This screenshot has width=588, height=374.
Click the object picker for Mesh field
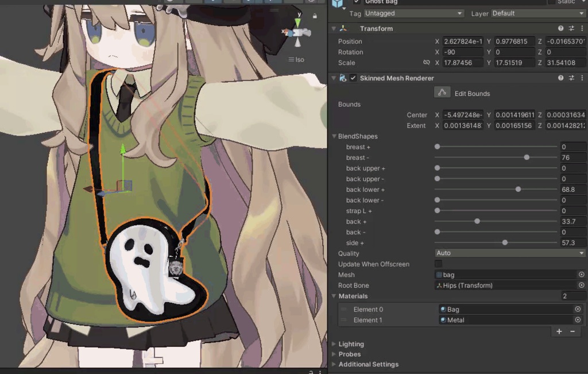pos(581,275)
